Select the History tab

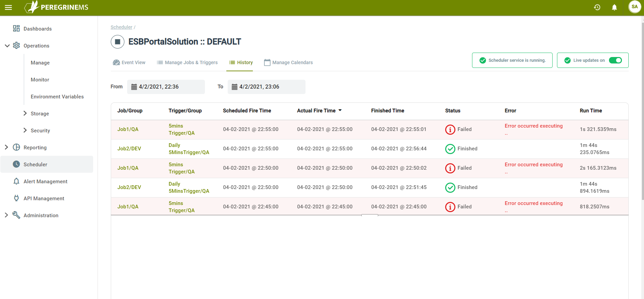click(241, 62)
